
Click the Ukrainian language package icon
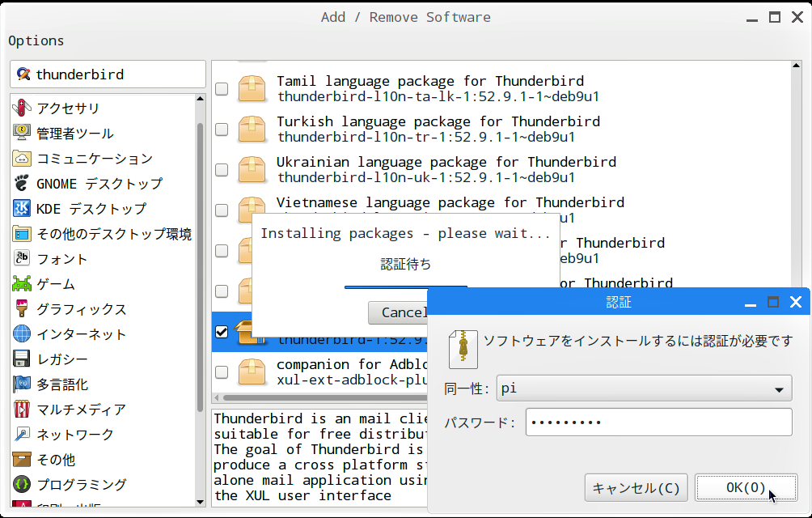(252, 169)
